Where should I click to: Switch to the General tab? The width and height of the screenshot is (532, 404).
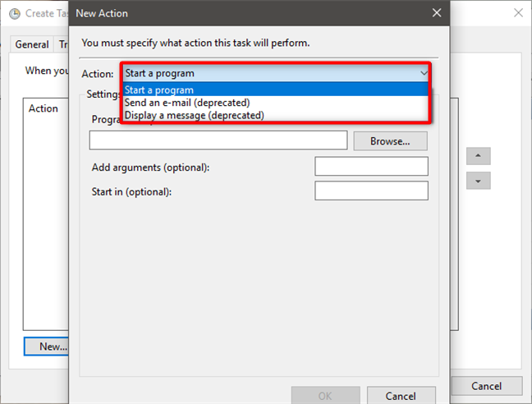pyautogui.click(x=32, y=44)
